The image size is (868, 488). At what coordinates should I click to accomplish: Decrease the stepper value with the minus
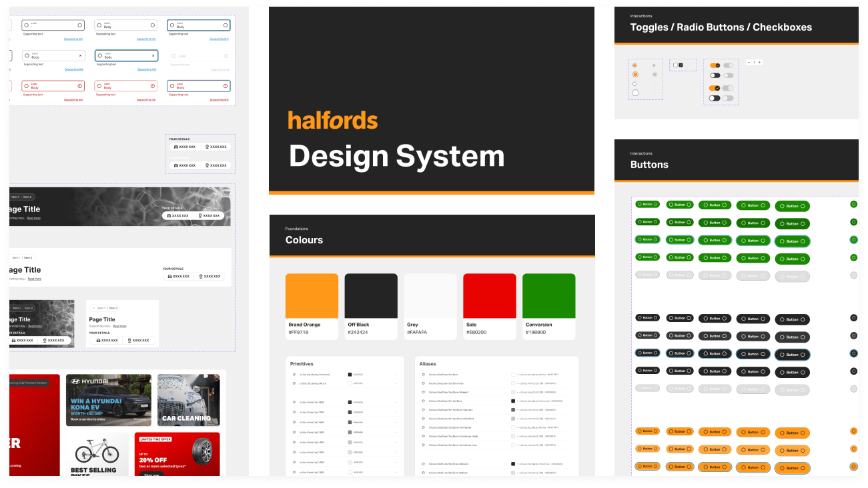click(x=749, y=62)
